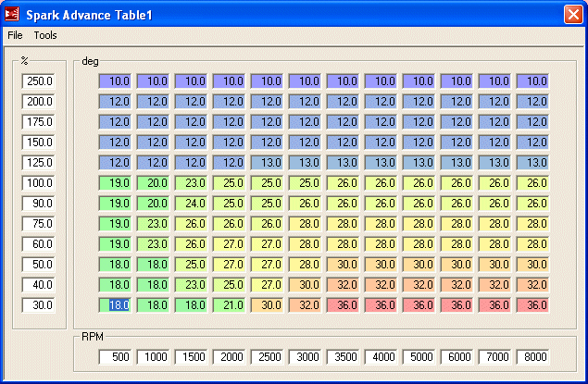
Task: Select the 30.0 load percent axis field
Action: 39,305
